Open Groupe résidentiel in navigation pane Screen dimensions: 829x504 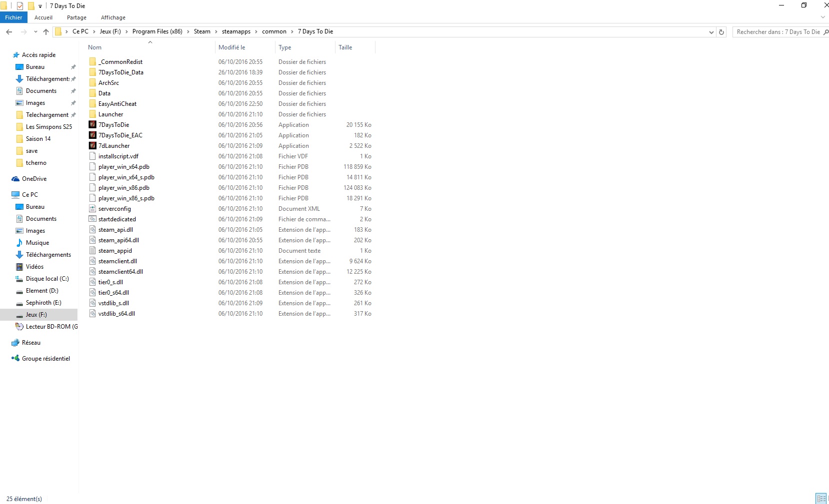(x=45, y=359)
